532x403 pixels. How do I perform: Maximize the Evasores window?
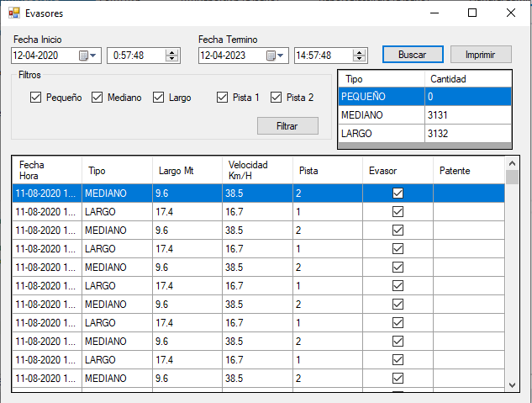pos(472,13)
